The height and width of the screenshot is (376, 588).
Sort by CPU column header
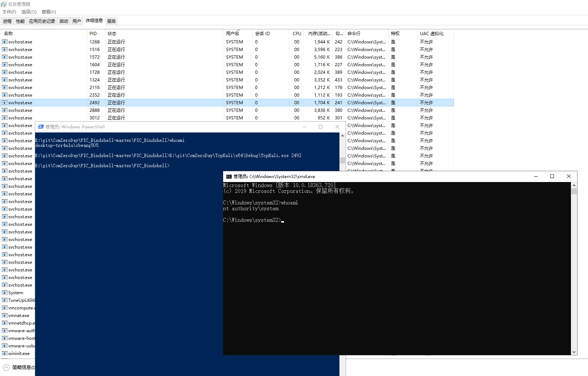coord(297,34)
